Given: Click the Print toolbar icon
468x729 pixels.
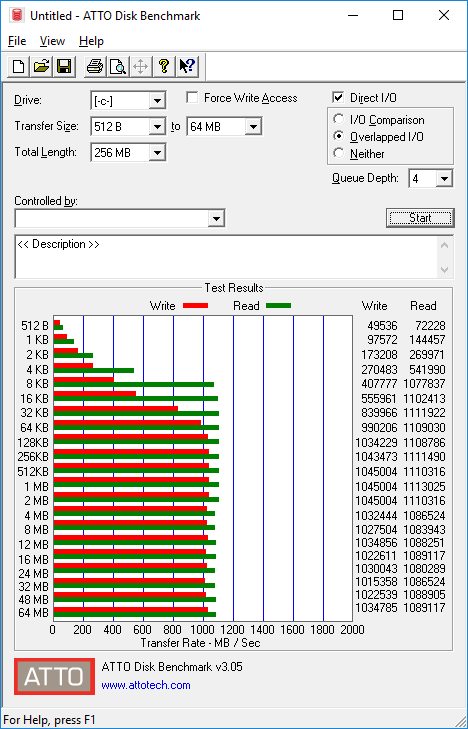Looking at the screenshot, I should [x=95, y=66].
